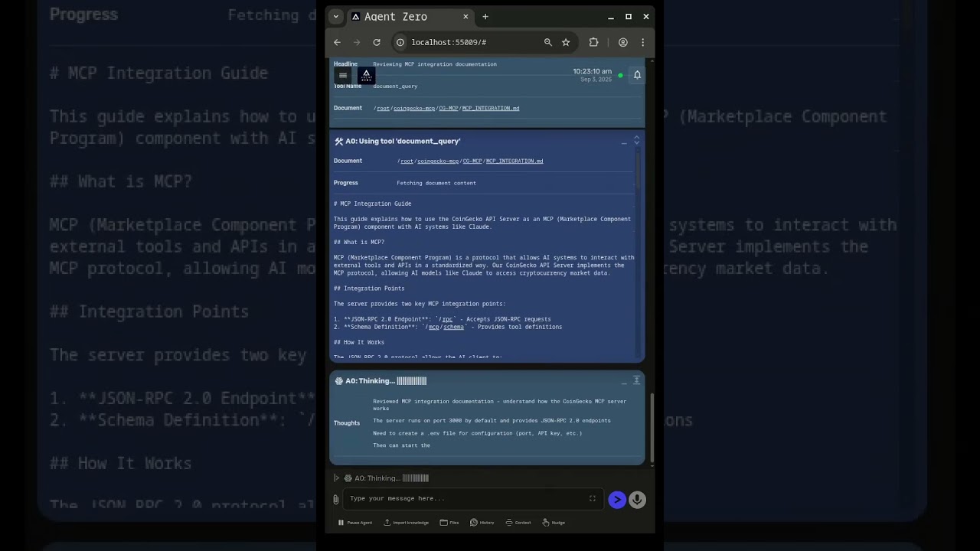The height and width of the screenshot is (551, 980).
Task: Expand the message input to fullscreen
Action: 592,499
